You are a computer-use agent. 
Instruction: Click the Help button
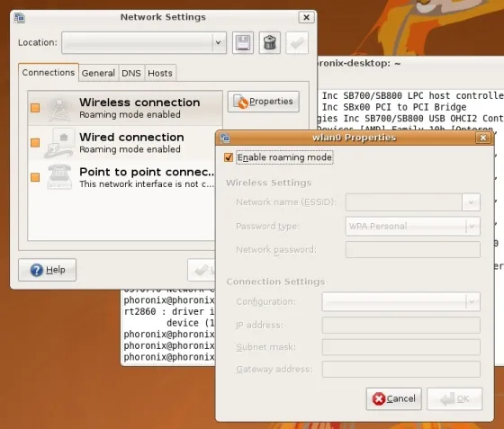(x=47, y=270)
